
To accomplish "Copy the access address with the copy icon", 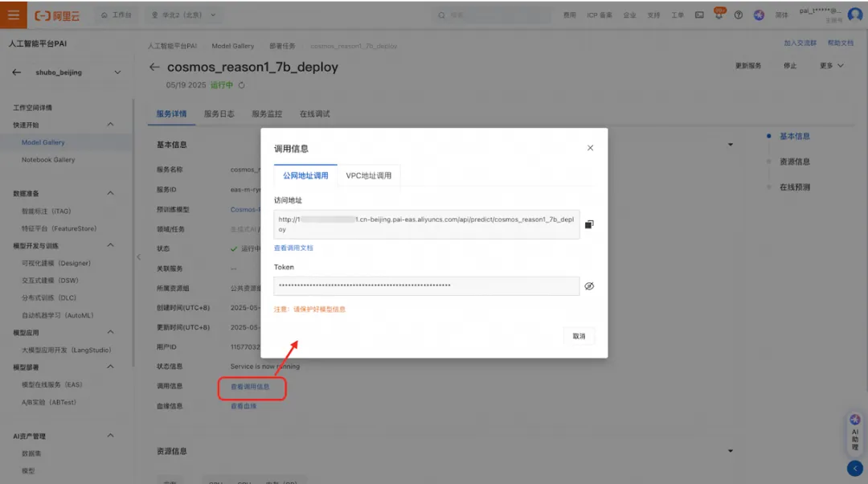I will (589, 224).
